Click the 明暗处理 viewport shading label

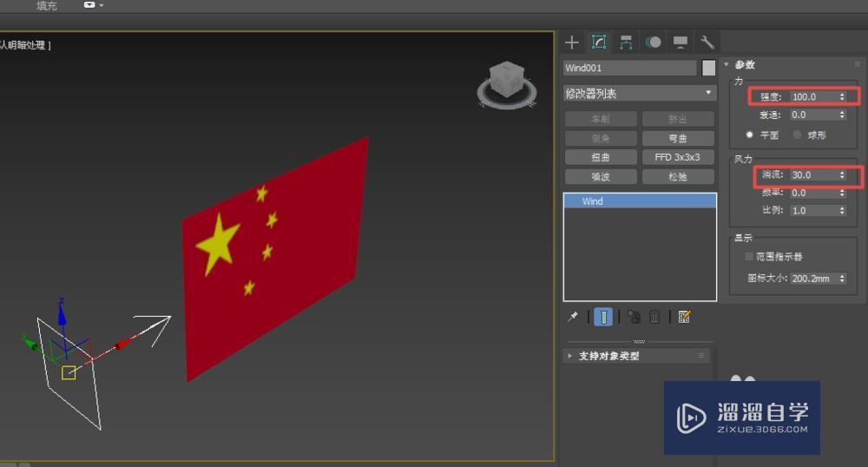point(27,45)
